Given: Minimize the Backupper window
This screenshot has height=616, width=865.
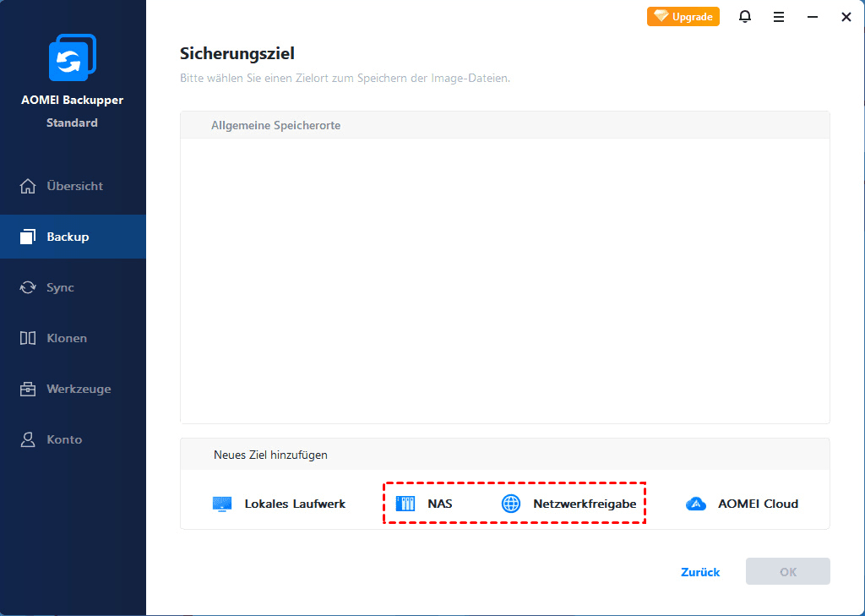Looking at the screenshot, I should [x=813, y=17].
